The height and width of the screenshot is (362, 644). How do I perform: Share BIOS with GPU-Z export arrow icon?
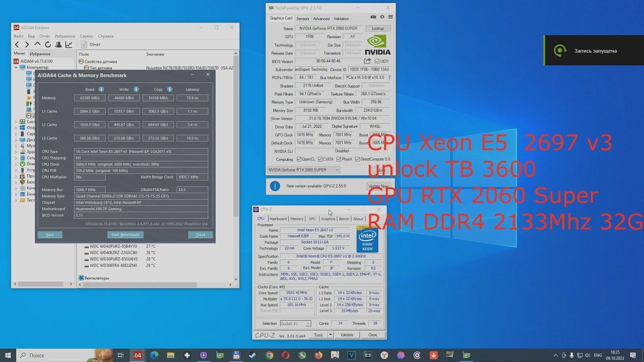(x=368, y=61)
